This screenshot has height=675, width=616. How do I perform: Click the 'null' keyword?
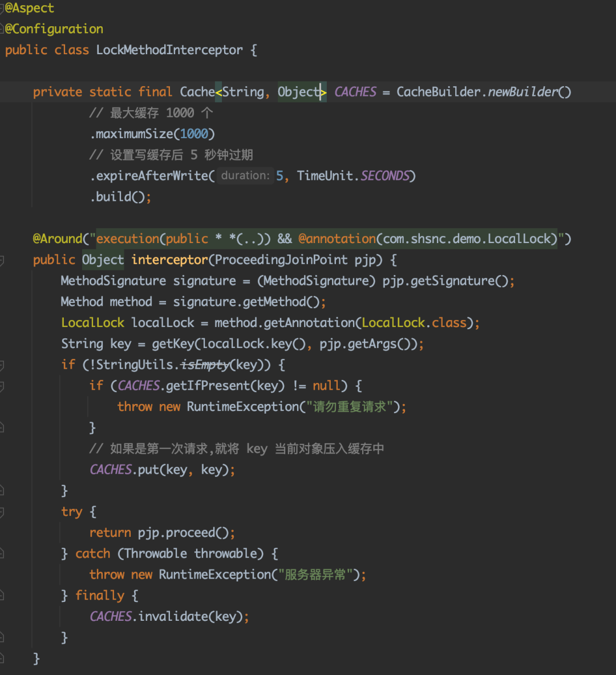pyautogui.click(x=326, y=385)
